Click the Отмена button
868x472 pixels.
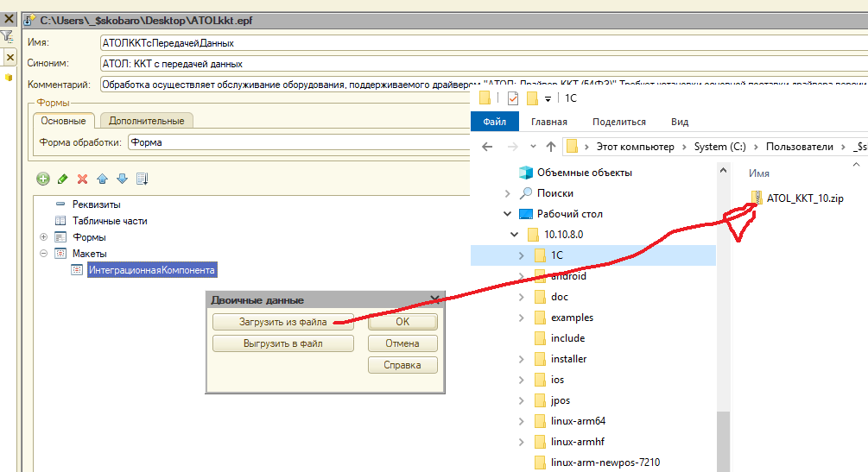coord(402,343)
